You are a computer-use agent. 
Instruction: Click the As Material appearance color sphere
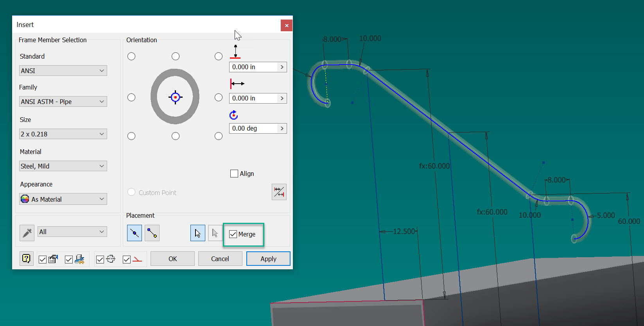[25, 199]
